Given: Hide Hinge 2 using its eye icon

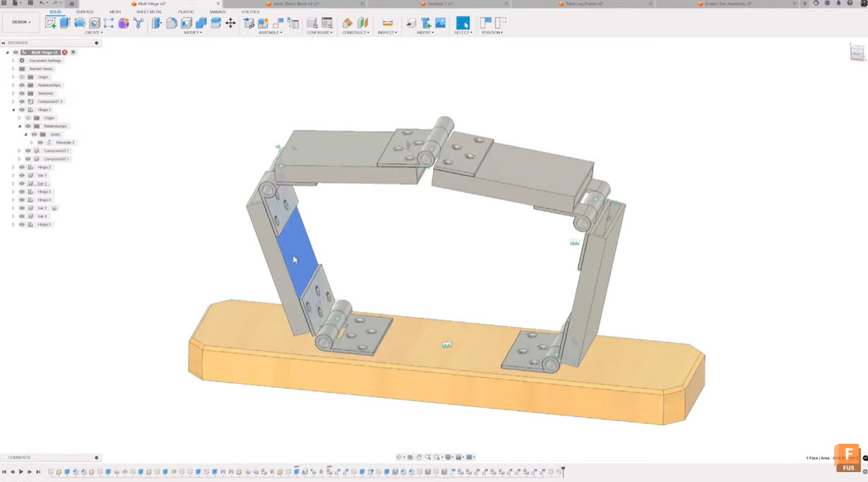Looking at the screenshot, I should [22, 167].
